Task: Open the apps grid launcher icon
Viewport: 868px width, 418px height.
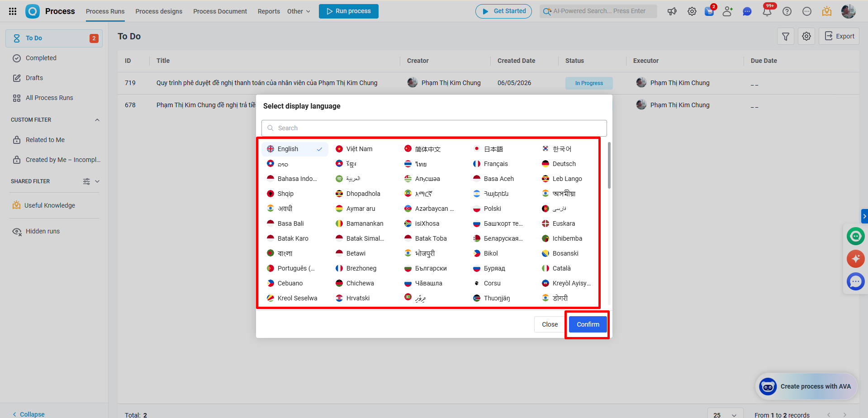Action: click(13, 11)
